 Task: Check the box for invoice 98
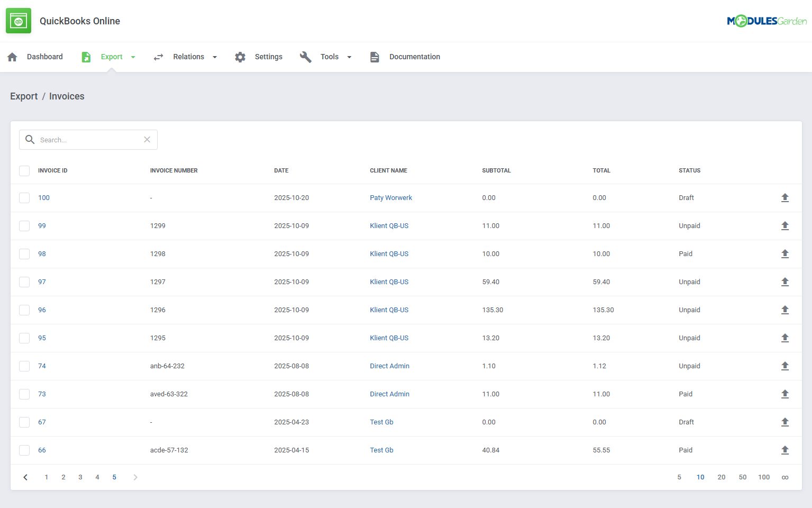[x=24, y=254]
